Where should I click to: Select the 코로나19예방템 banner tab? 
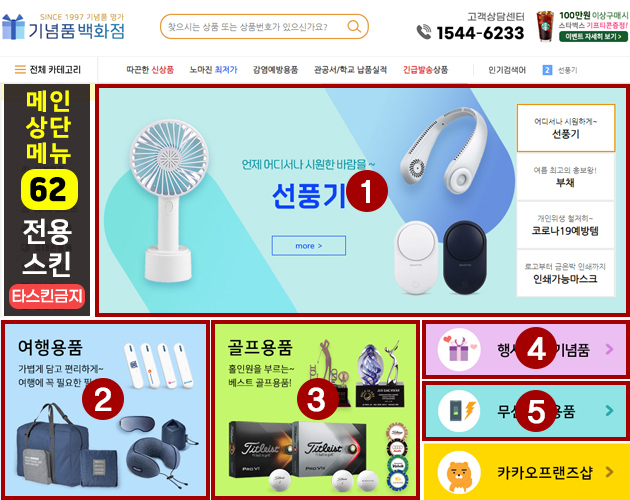click(x=566, y=225)
